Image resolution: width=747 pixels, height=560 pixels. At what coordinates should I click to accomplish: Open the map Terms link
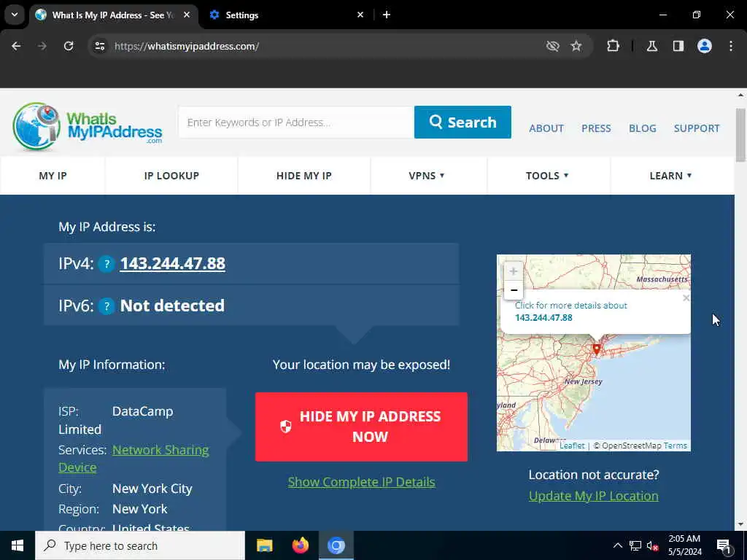coord(675,446)
